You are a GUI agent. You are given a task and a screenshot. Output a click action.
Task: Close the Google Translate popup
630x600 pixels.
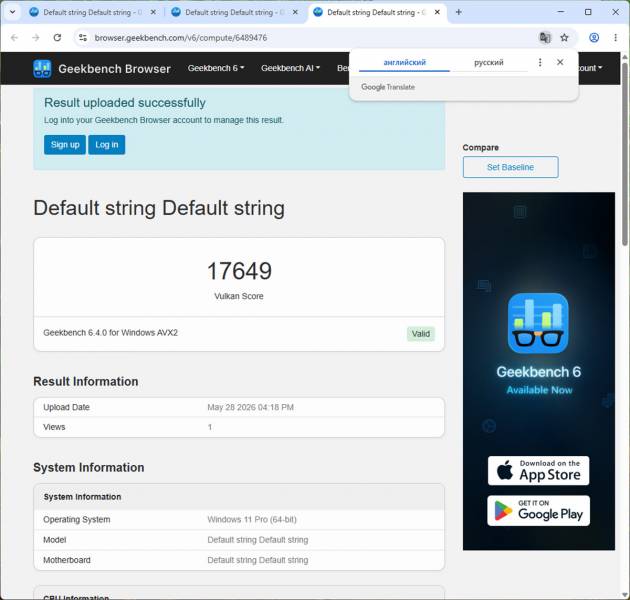(560, 62)
